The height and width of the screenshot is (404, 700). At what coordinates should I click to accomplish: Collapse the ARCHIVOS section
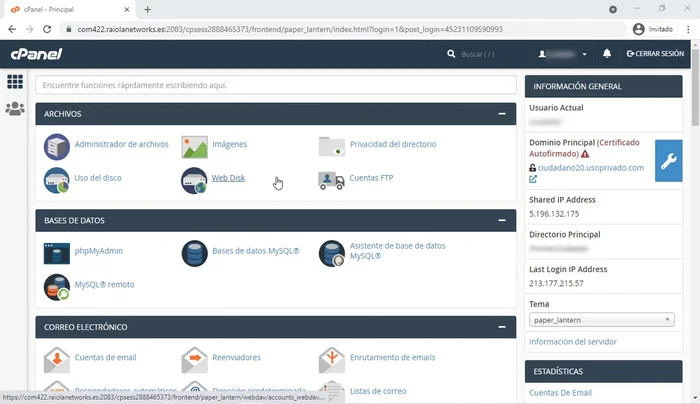502,114
